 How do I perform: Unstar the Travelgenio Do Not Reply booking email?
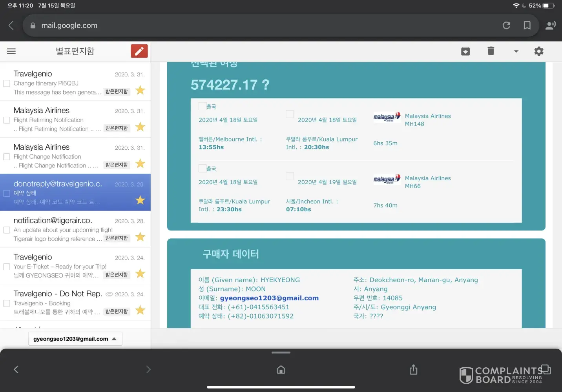(140, 310)
